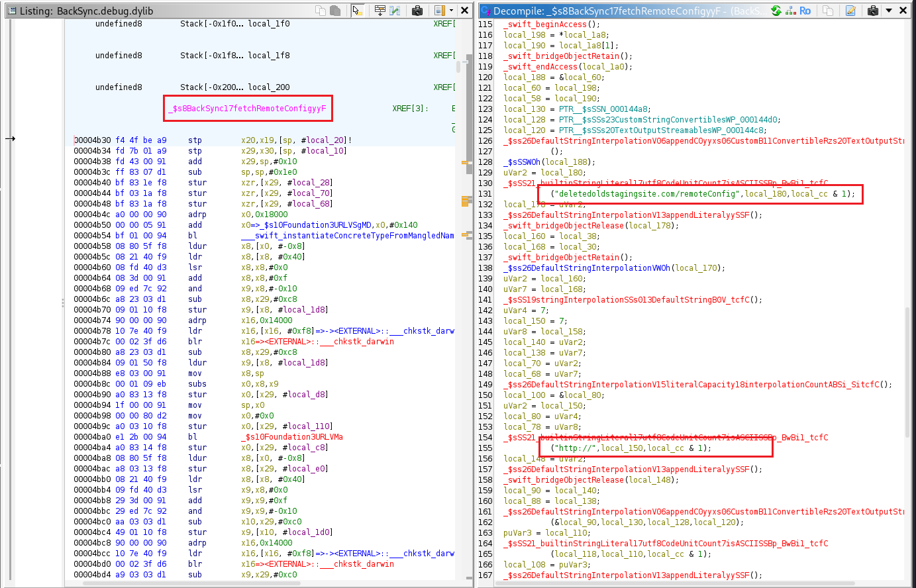Image resolution: width=916 pixels, height=588 pixels.
Task: Click the Copy icon in Listing toolbar
Action: pyautogui.click(x=321, y=11)
